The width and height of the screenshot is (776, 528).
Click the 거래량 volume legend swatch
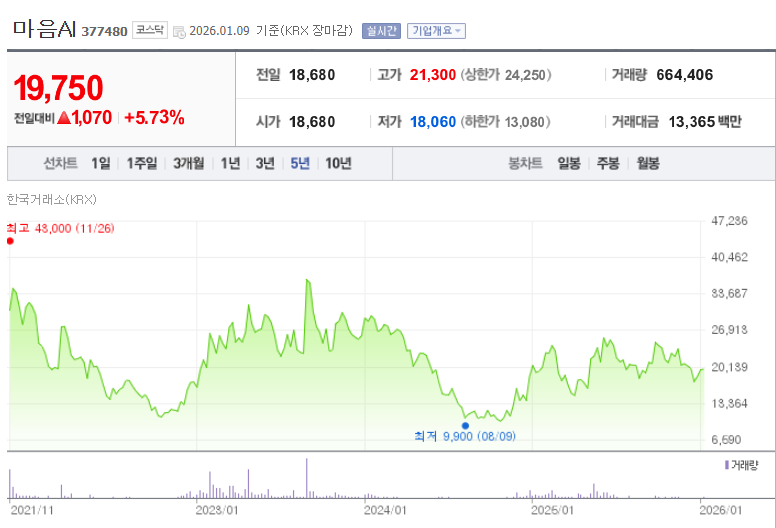tap(727, 465)
